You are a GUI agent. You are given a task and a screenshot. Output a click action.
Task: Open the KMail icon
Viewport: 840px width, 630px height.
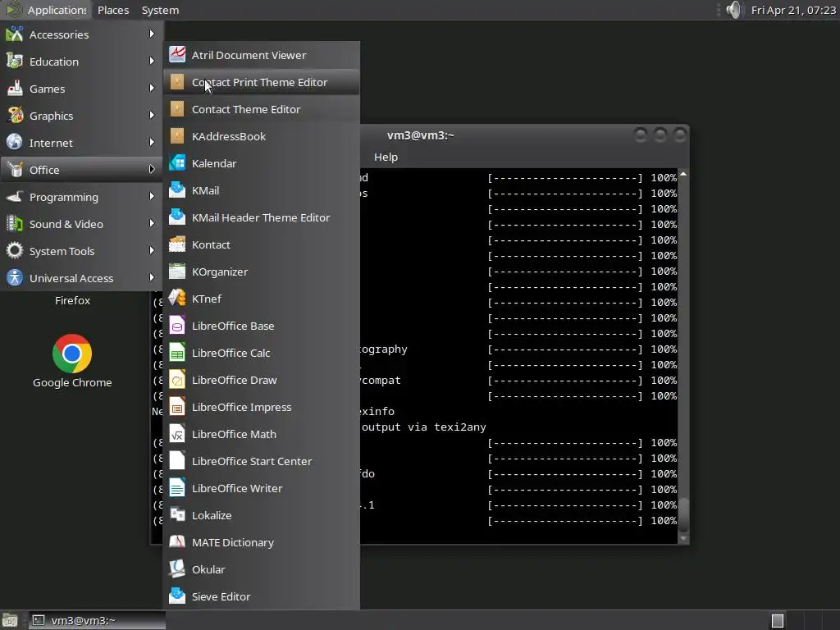[x=177, y=190]
